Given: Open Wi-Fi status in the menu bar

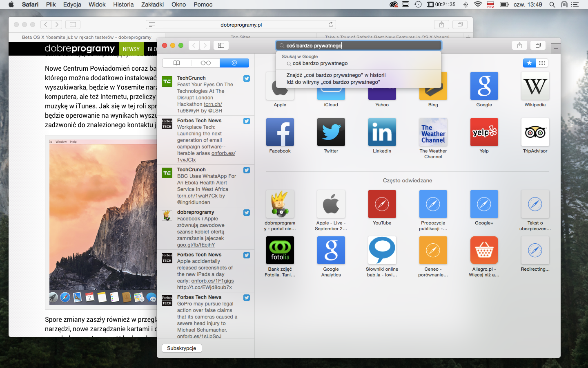Looking at the screenshot, I should tap(478, 4).
